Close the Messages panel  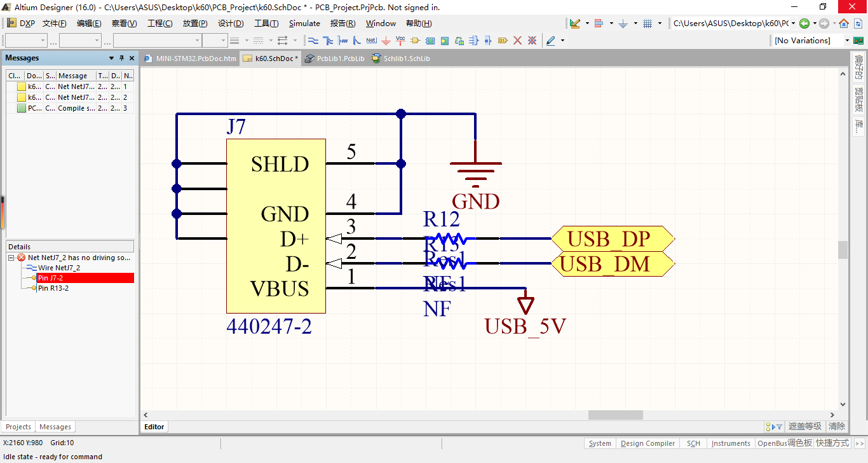pos(132,58)
